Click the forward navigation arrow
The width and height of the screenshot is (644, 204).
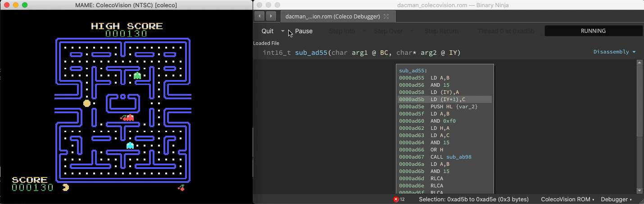click(x=271, y=16)
